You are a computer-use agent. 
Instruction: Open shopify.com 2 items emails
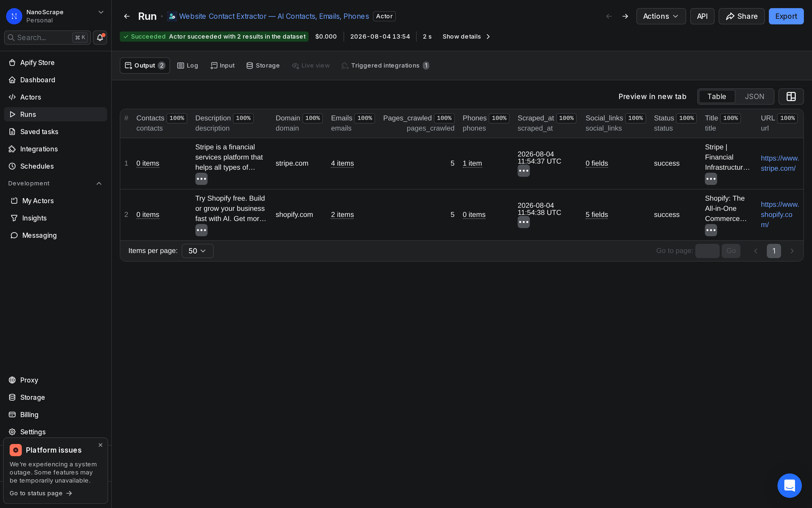[x=342, y=215]
